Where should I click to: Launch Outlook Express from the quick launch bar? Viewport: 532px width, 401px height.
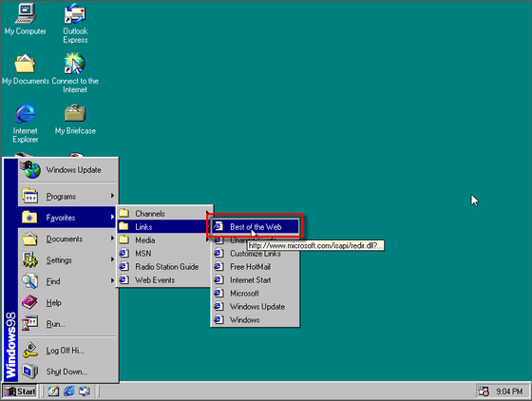pos(85,391)
